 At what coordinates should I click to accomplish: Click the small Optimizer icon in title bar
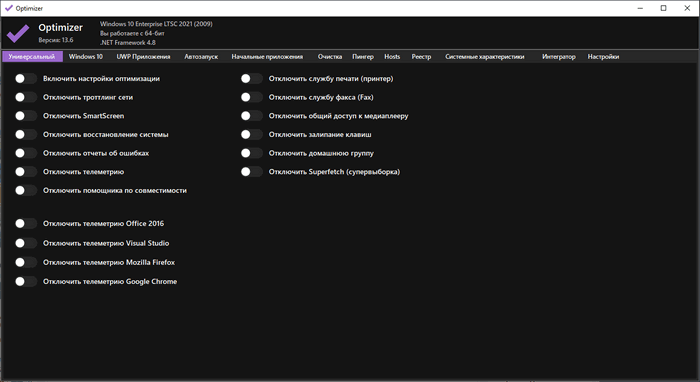[x=8, y=8]
